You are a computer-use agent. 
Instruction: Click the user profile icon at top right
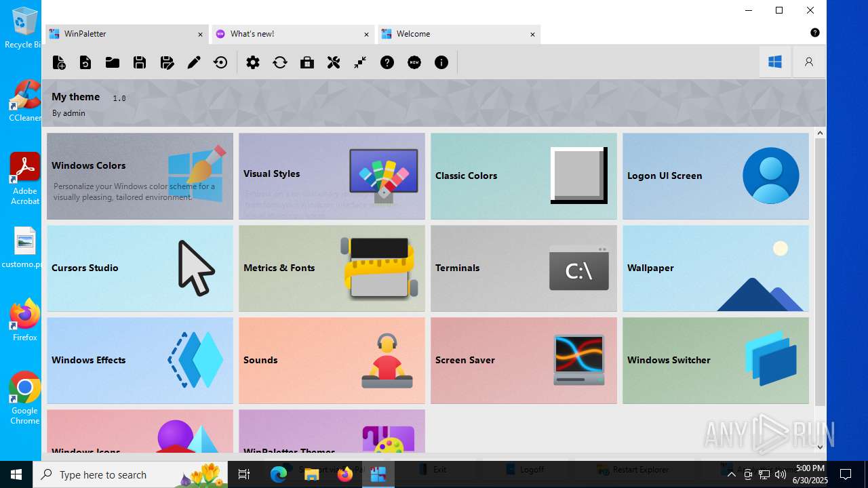809,62
